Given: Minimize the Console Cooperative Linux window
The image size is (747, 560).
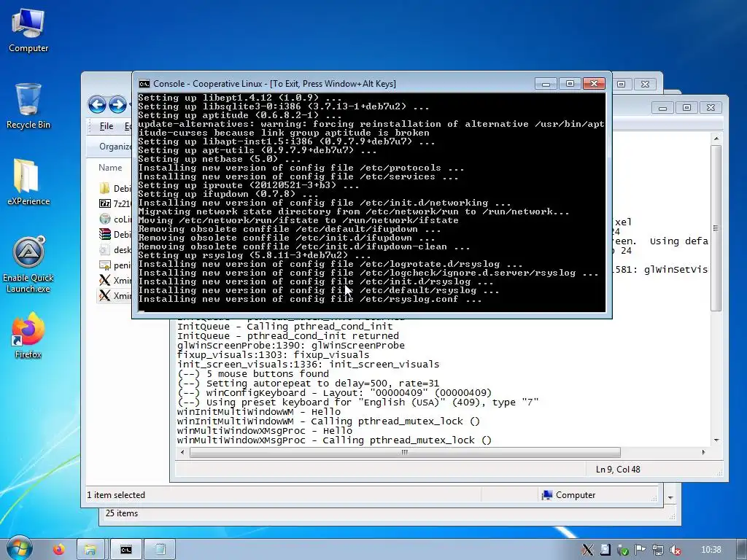Looking at the screenshot, I should (x=546, y=84).
